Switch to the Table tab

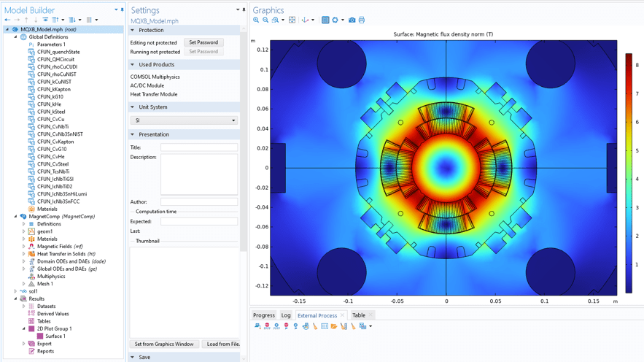359,315
